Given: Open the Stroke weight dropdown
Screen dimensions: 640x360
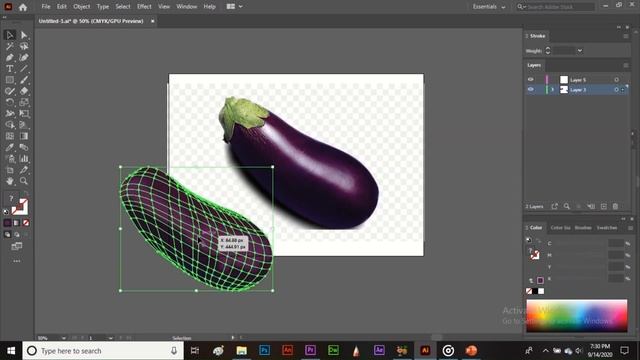Looking at the screenshot, I should 580,51.
